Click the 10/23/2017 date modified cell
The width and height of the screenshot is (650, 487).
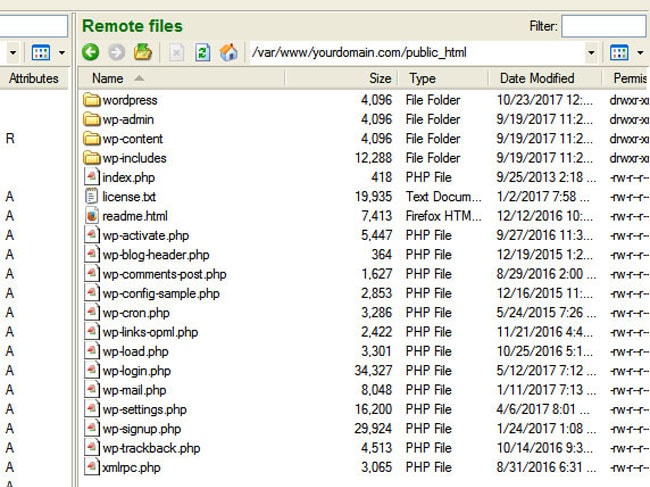point(545,100)
